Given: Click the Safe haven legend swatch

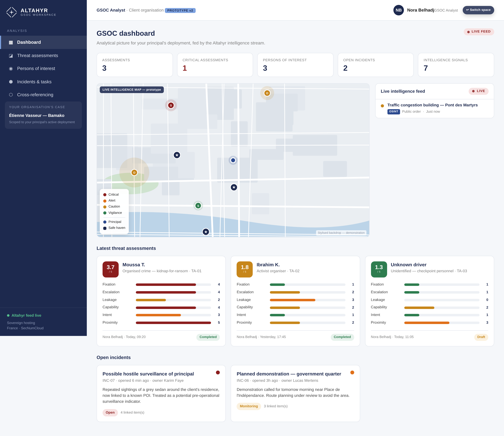Looking at the screenshot, I should click(105, 228).
